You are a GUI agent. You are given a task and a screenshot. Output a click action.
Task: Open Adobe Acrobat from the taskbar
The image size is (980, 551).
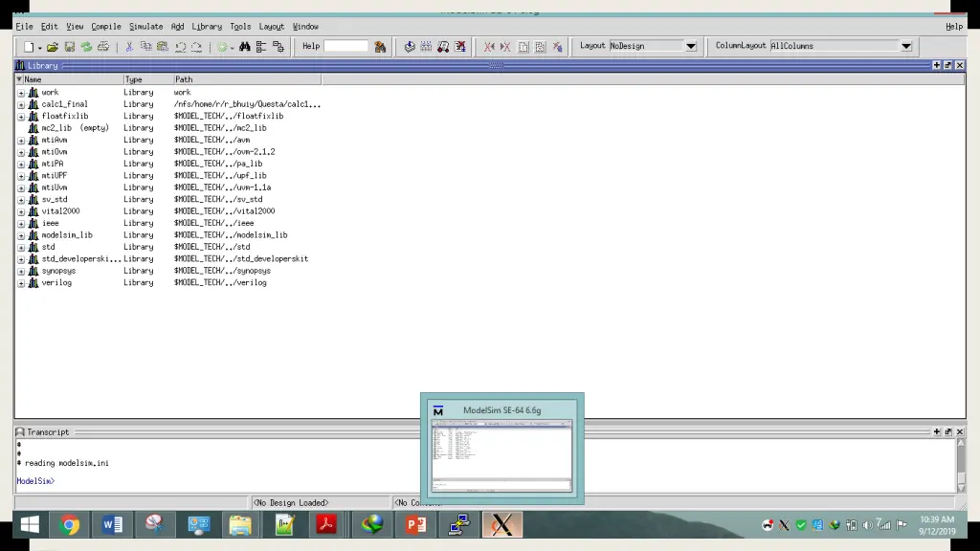coord(325,525)
